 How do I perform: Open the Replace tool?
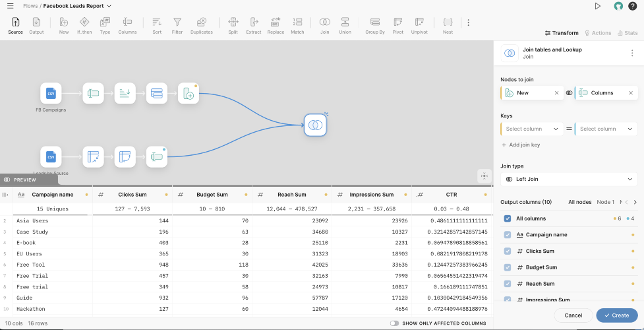tap(276, 26)
